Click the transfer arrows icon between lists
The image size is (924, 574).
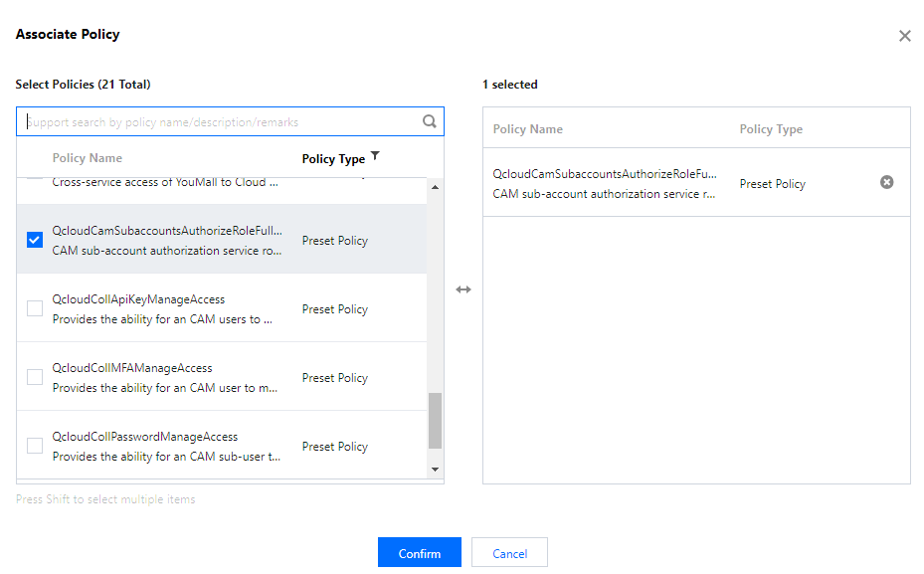tap(463, 289)
